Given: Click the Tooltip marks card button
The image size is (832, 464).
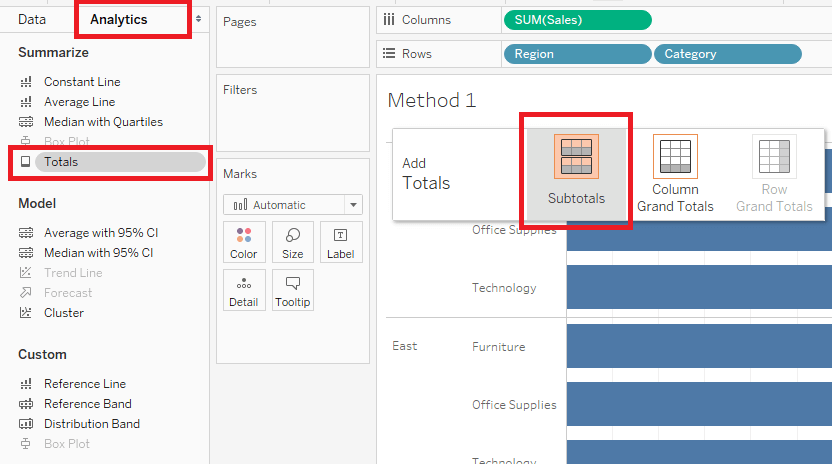Looking at the screenshot, I should pyautogui.click(x=293, y=290).
